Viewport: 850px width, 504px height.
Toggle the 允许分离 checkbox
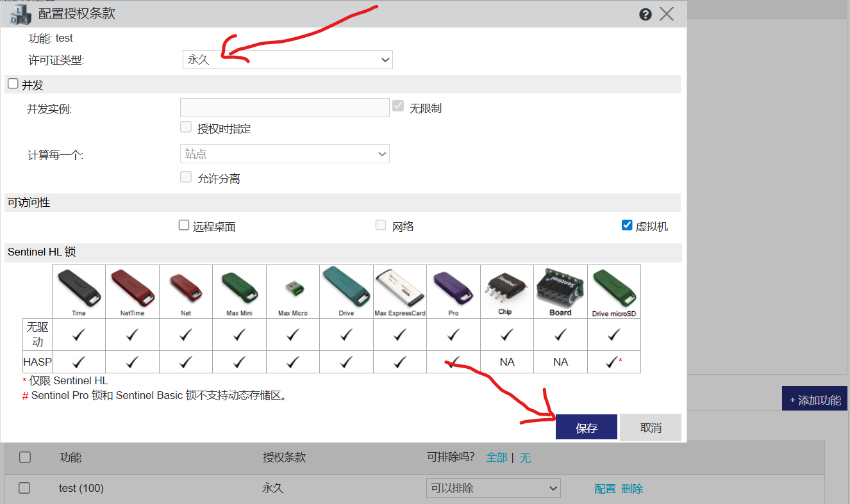186,177
